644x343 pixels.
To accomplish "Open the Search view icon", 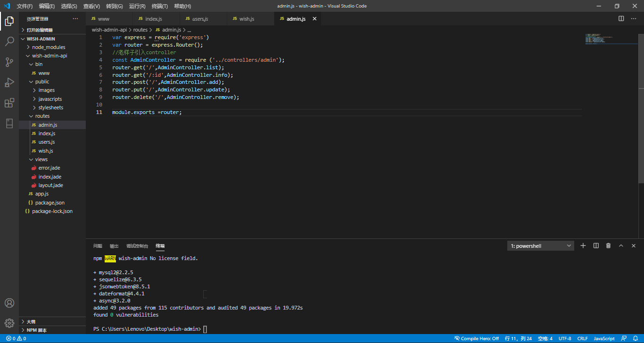I will pyautogui.click(x=9, y=41).
